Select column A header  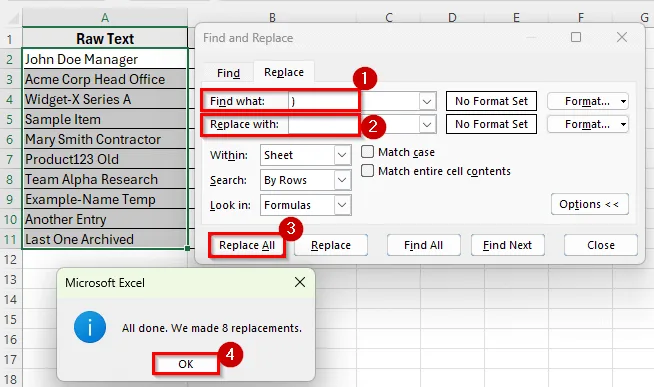click(x=105, y=18)
